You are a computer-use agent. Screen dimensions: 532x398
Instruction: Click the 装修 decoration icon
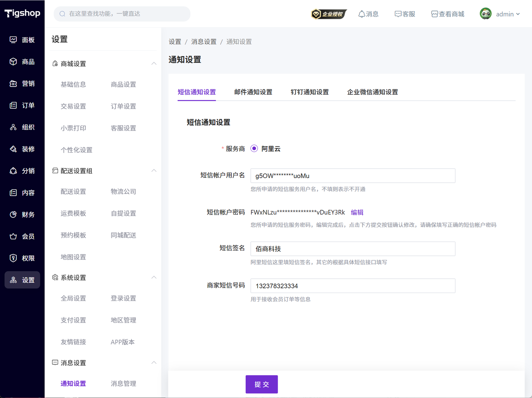point(13,149)
